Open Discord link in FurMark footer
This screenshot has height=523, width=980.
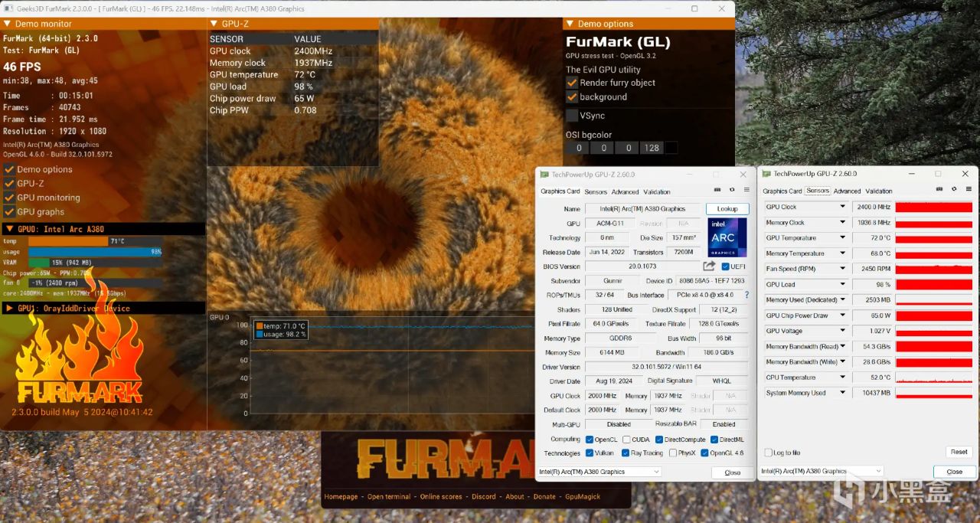[x=484, y=497]
